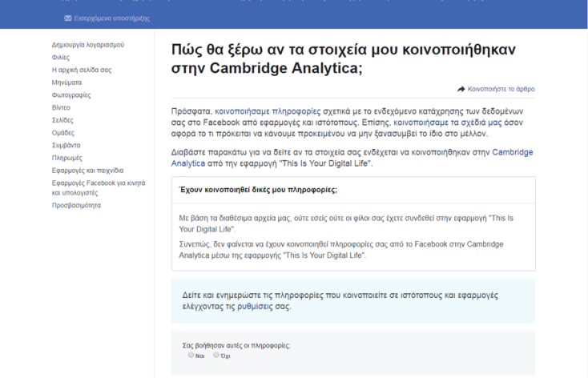Image resolution: width=588 pixels, height=378 pixels.
Task: Select the 'Όχι' radio button
Action: tap(215, 354)
